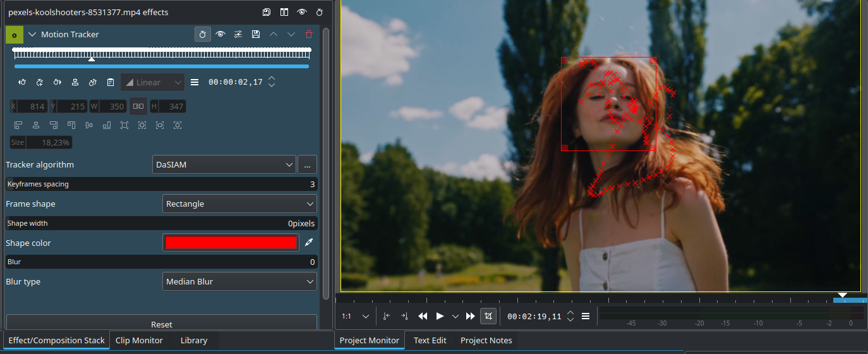Switch to the Clip Monitor tab
The image size is (868, 354).
click(x=139, y=340)
